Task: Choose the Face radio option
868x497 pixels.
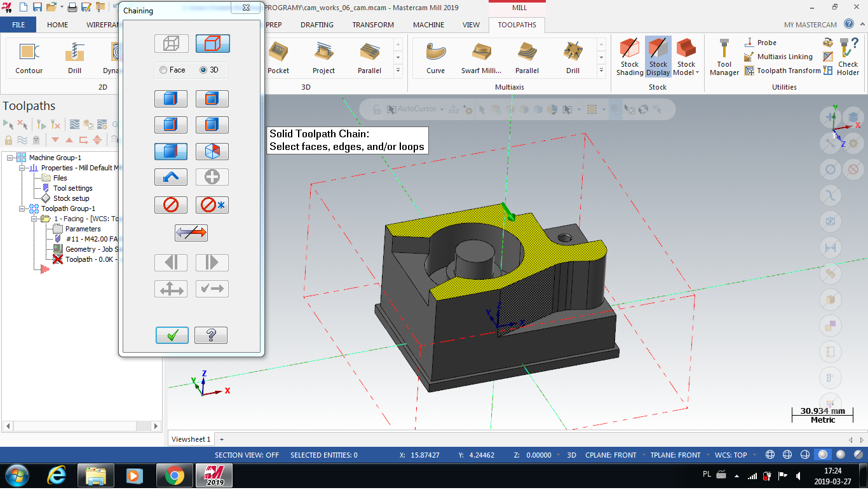Action: tap(172, 70)
